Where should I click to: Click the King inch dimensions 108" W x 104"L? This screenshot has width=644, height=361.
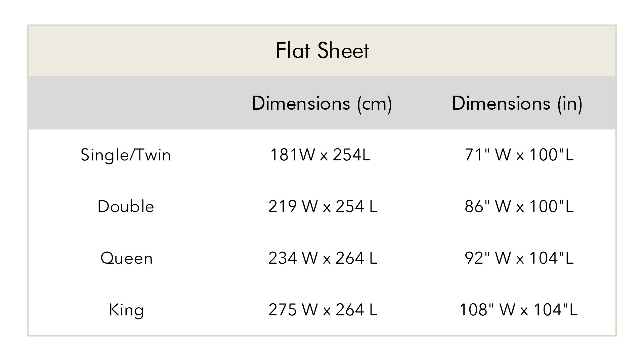pos(518,310)
